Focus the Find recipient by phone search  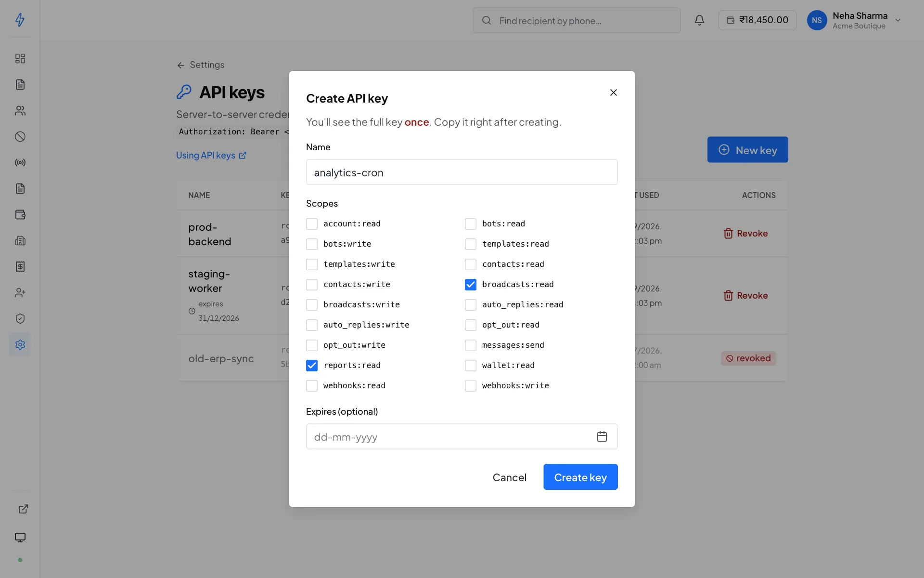[x=577, y=20]
